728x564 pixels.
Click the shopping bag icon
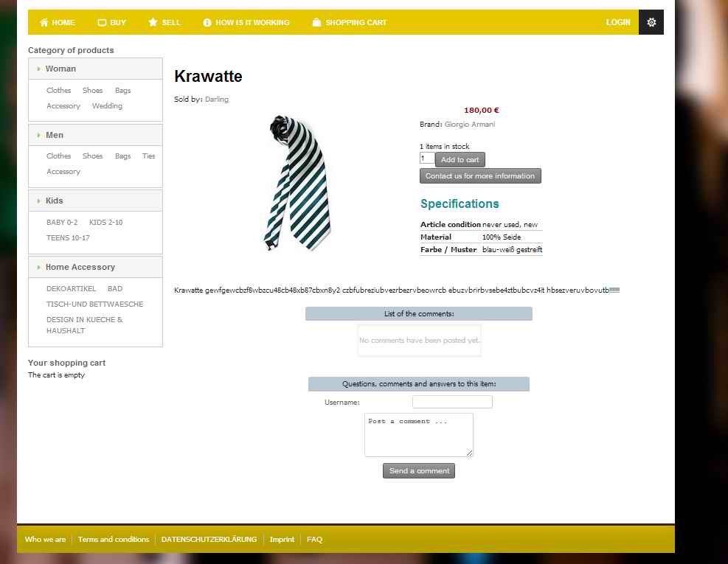pyautogui.click(x=316, y=22)
